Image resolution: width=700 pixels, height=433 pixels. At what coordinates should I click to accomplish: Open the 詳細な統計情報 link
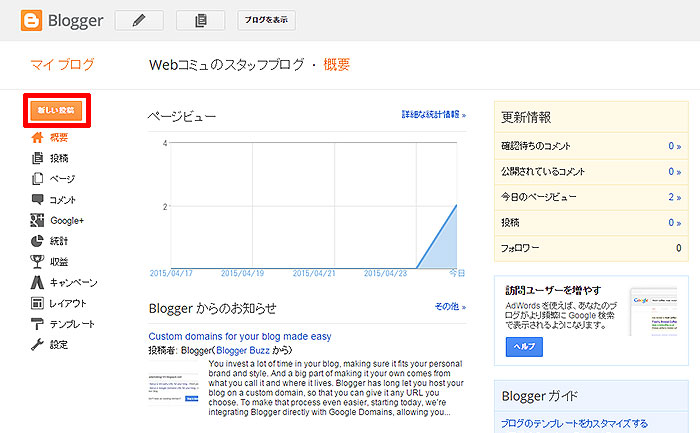click(x=433, y=115)
